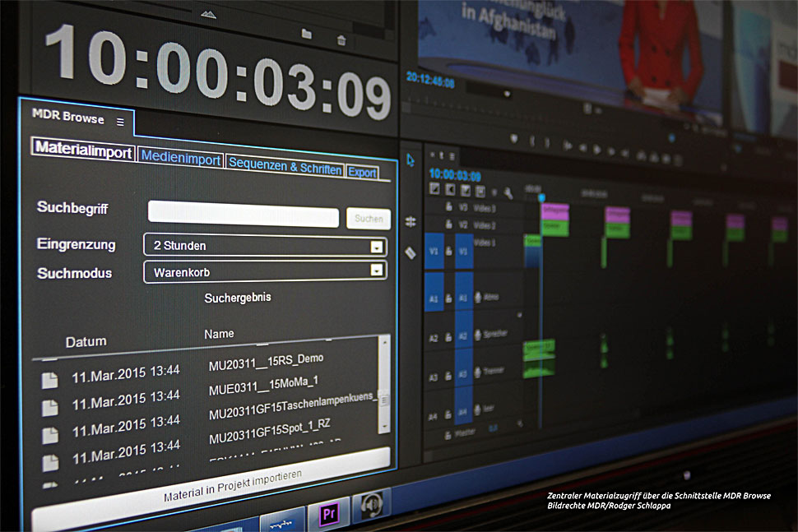Toggle lock on the A1 Atmo track
The height and width of the screenshot is (532, 798).
tap(448, 298)
